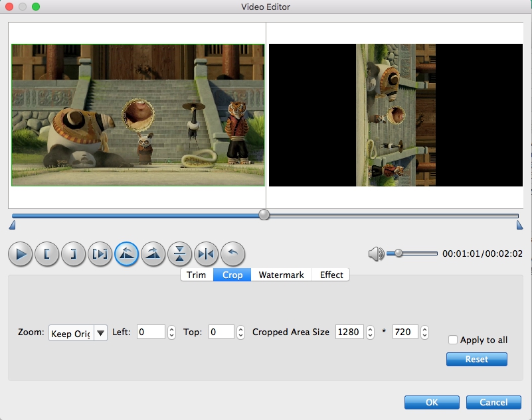Click the 00:01:01/00:02:02 time display
The height and width of the screenshot is (420, 532).
482,253
